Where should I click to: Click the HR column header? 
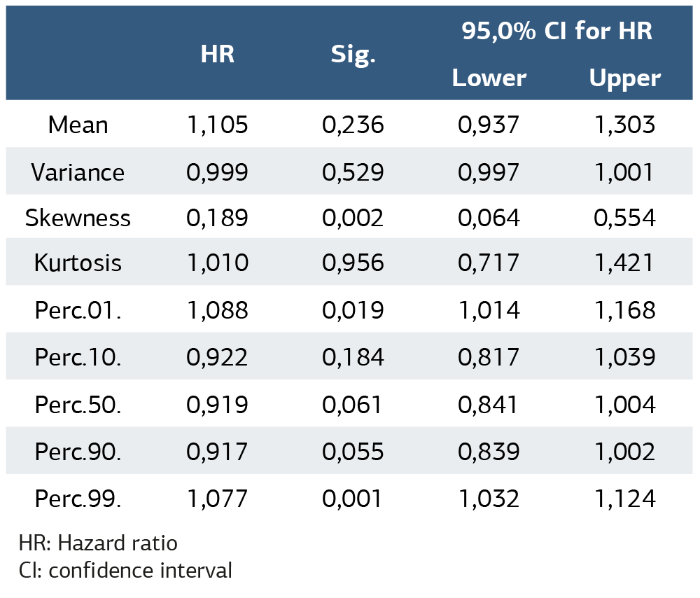pos(217,55)
